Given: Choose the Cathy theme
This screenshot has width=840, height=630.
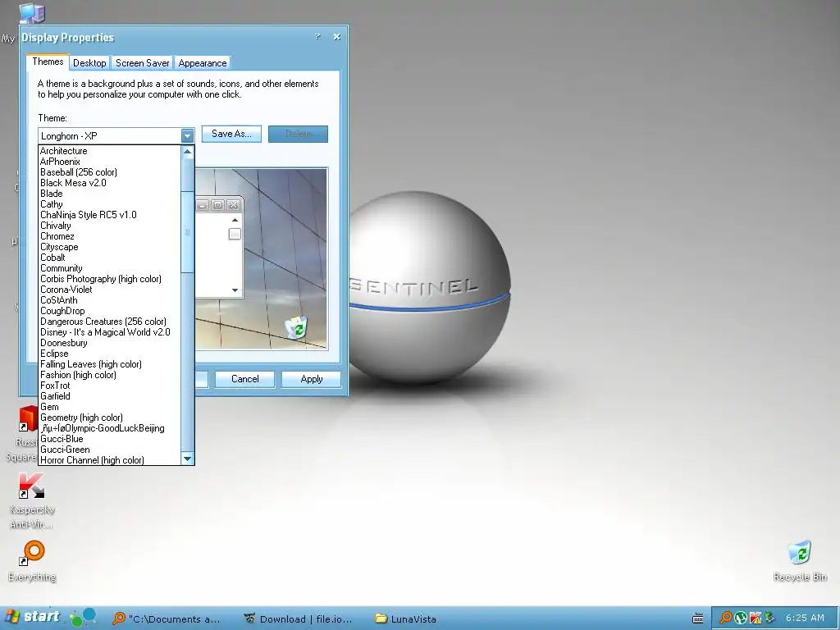Looking at the screenshot, I should click(x=110, y=204).
